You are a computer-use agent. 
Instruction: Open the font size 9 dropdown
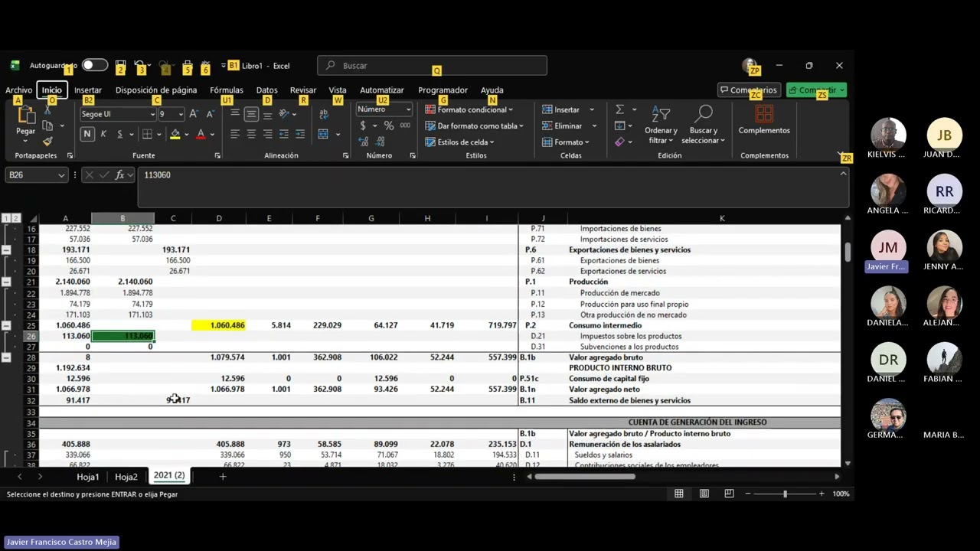coord(181,114)
